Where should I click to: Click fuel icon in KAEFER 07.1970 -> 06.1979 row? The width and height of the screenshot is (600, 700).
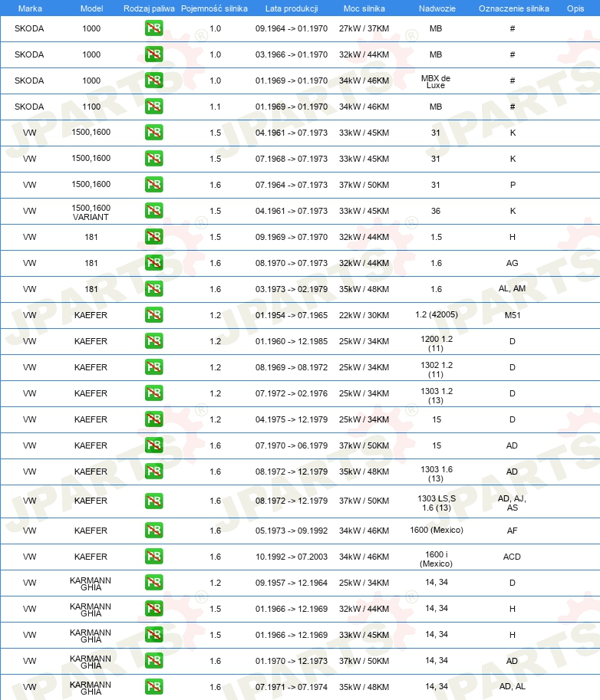[x=153, y=445]
